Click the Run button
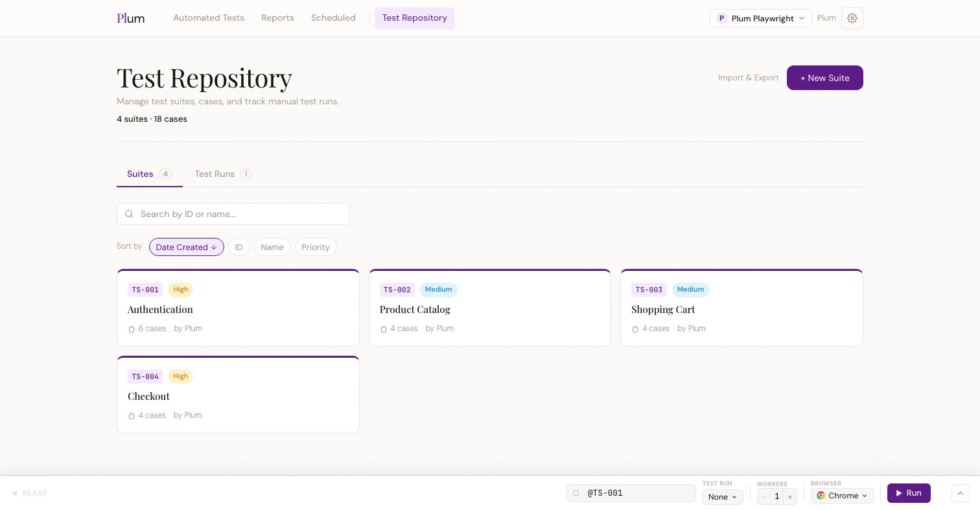This screenshot has width=980, height=510. tap(909, 493)
